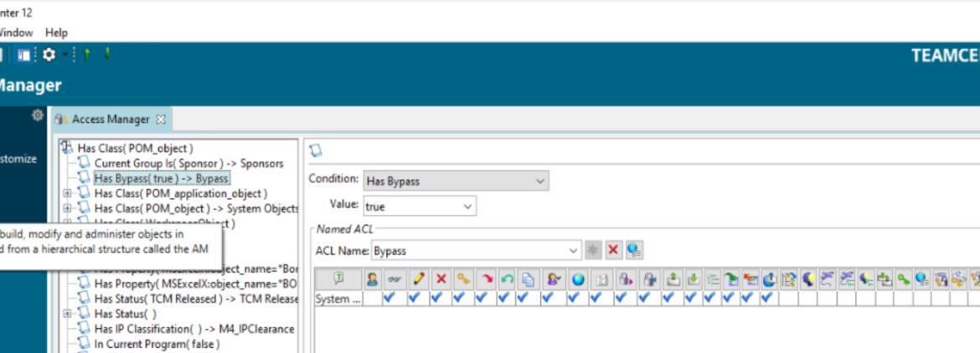Click the red X Delete privilege column icon
This screenshot has width=980, height=353.
tap(441, 279)
